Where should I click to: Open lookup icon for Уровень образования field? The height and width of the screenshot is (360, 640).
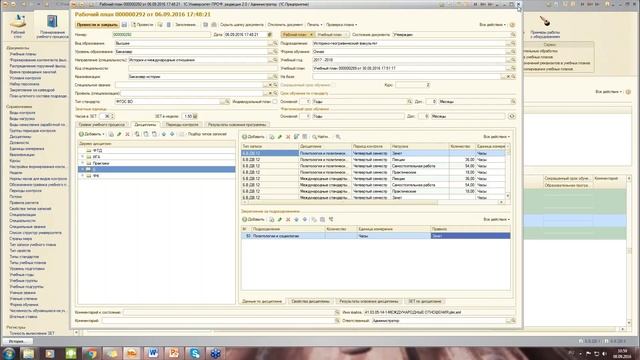(x=275, y=52)
